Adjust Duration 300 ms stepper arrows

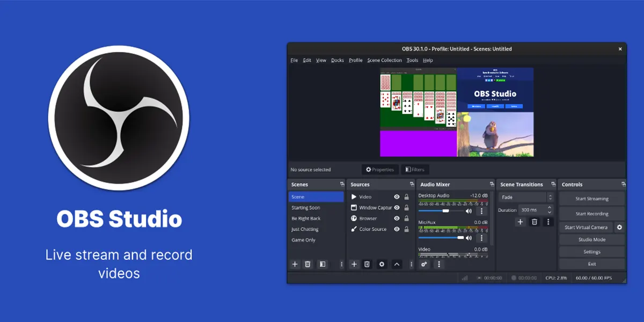550,210
